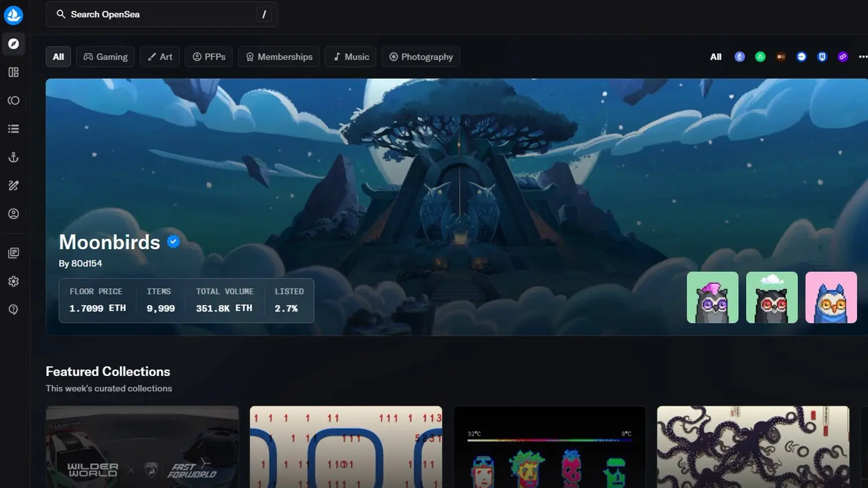Open the activity list icon in the sidebar
Viewport: 868px width, 488px height.
[x=13, y=129]
